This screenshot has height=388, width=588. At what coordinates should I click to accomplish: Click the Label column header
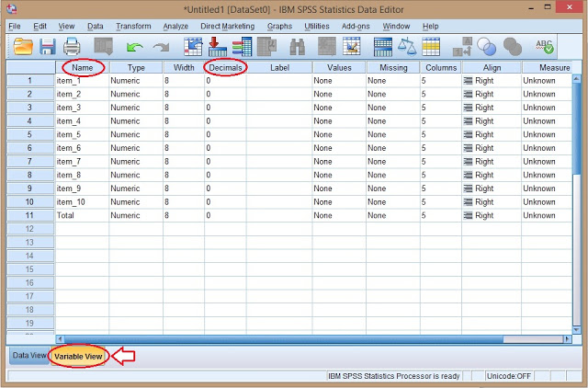[x=279, y=67]
